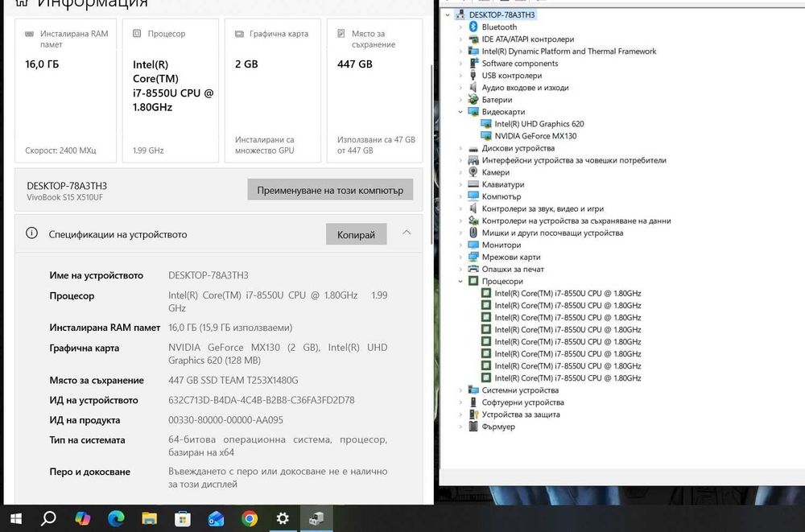805x532 pixels.
Task: Expand Устройства за защита node
Action: coord(460,414)
